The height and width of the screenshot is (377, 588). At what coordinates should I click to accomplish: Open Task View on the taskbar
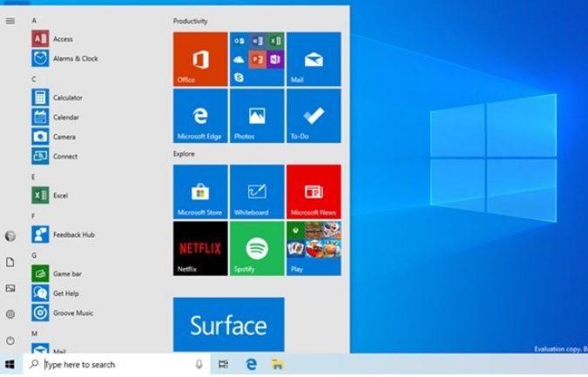click(223, 364)
